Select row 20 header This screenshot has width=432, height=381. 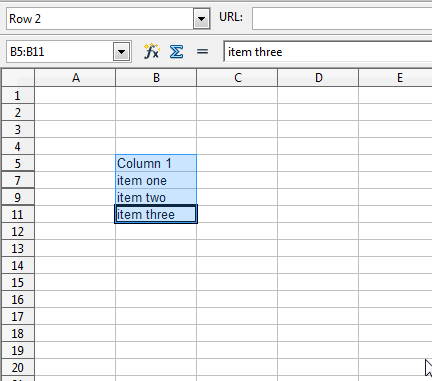pos(18,367)
